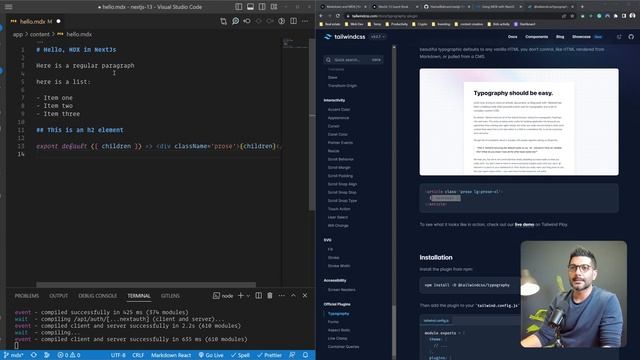Image resolution: width=640 pixels, height=360 pixels.
Task: Open Customize Layout icon in VS Code title bar
Action: point(274,7)
